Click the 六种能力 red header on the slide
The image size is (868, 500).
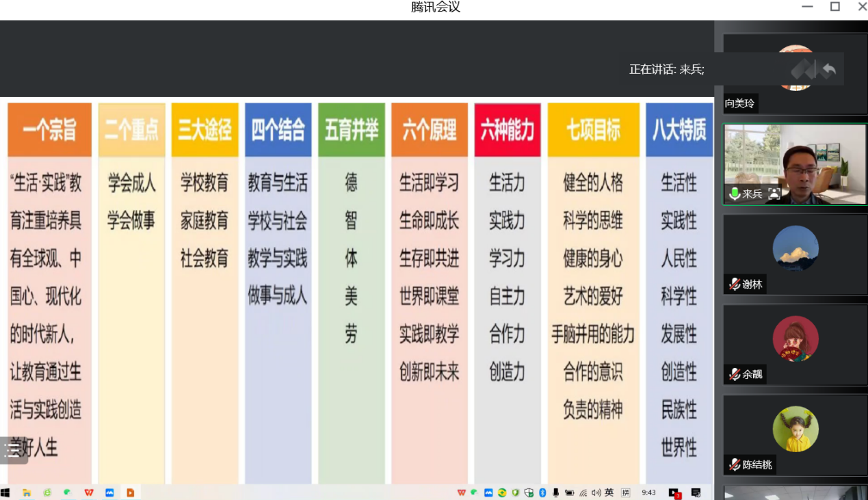(507, 130)
